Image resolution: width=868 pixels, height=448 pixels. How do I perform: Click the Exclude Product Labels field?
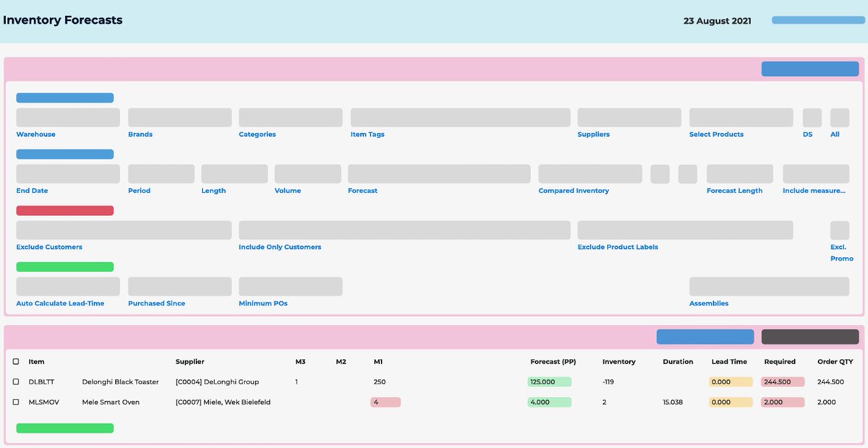tap(685, 230)
